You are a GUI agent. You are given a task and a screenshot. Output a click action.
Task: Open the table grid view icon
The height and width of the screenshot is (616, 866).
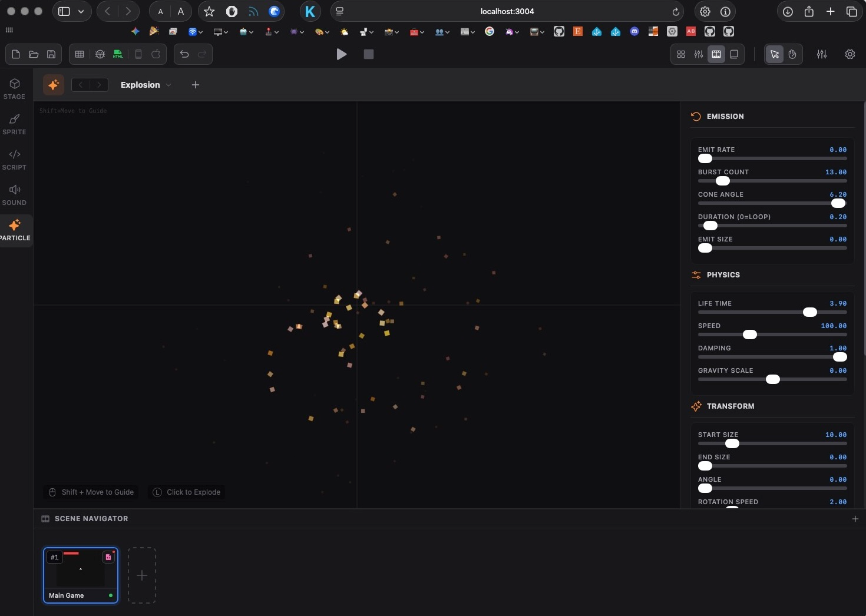pyautogui.click(x=80, y=54)
